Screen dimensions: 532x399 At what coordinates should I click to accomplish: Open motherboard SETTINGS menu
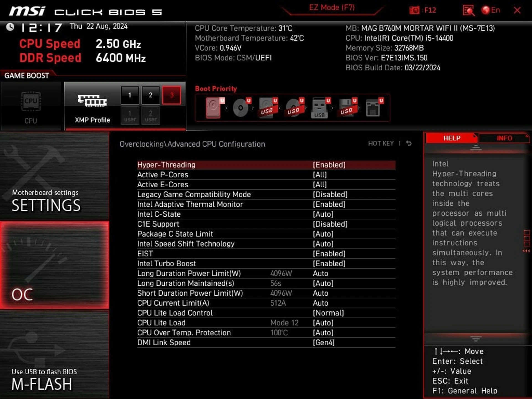(55, 177)
